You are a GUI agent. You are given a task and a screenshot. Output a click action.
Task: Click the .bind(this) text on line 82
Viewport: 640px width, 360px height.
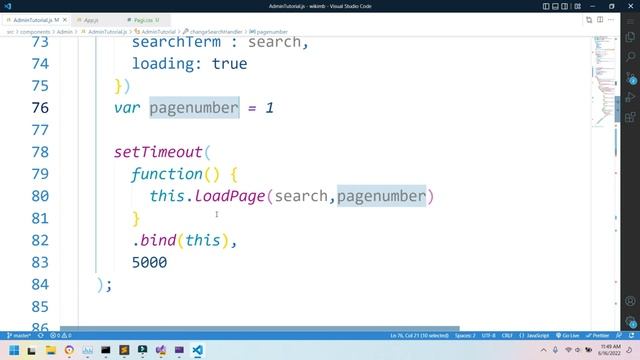181,240
